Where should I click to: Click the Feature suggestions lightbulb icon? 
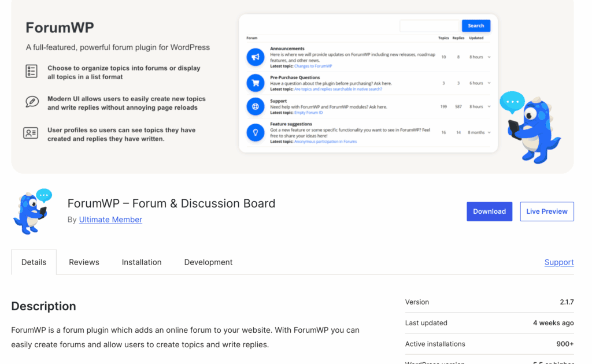click(x=256, y=132)
